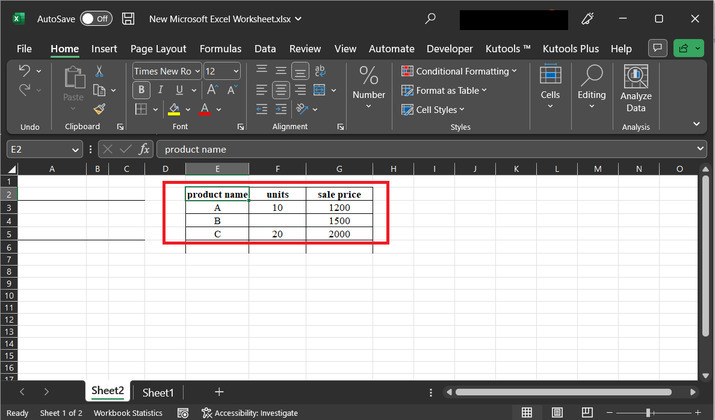Open the font name dropdown

pyautogui.click(x=197, y=71)
